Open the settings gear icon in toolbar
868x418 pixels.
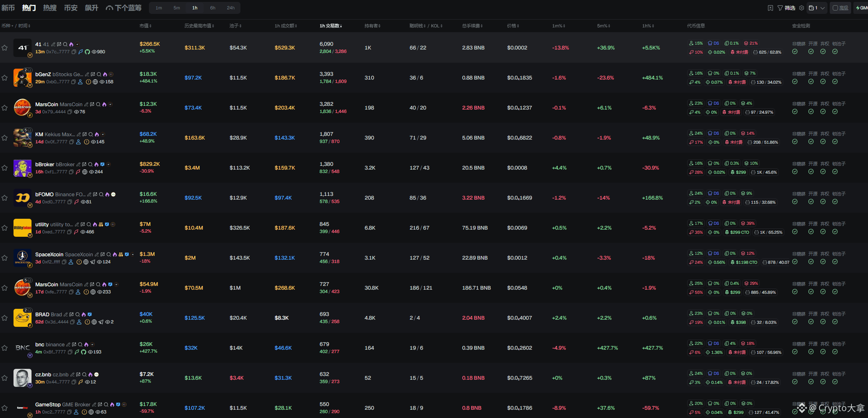(802, 8)
